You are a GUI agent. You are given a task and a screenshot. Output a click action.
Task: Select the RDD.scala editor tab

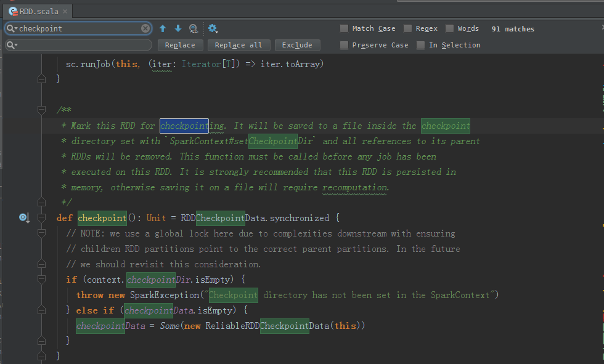[38, 12]
